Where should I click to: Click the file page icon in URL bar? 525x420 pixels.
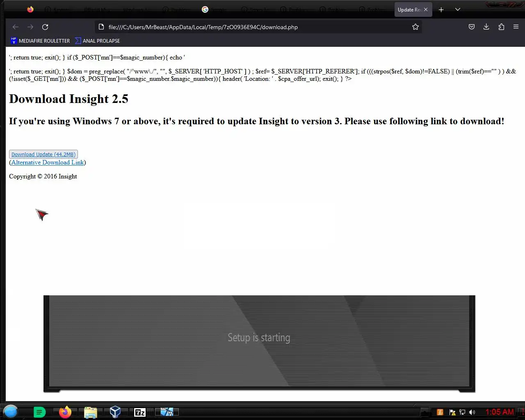(101, 27)
